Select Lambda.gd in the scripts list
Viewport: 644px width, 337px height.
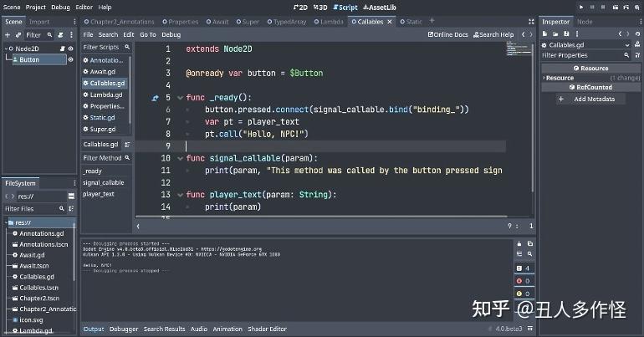tap(105, 94)
